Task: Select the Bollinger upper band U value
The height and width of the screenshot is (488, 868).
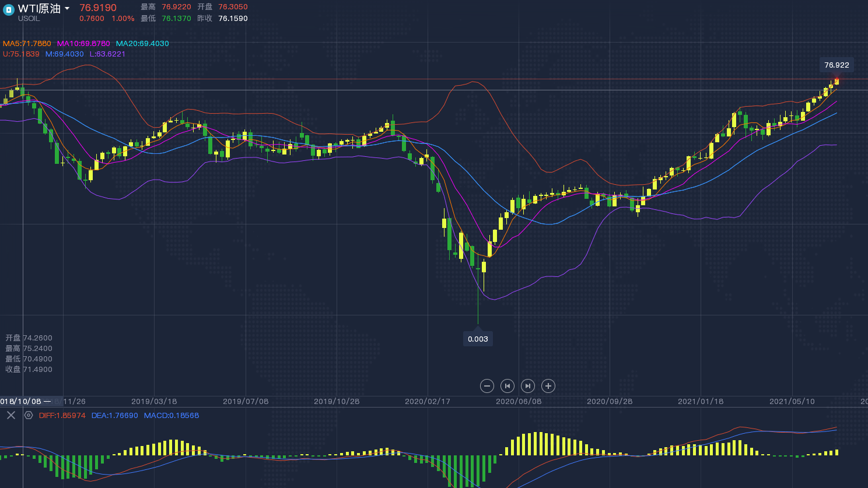Action: tap(21, 54)
